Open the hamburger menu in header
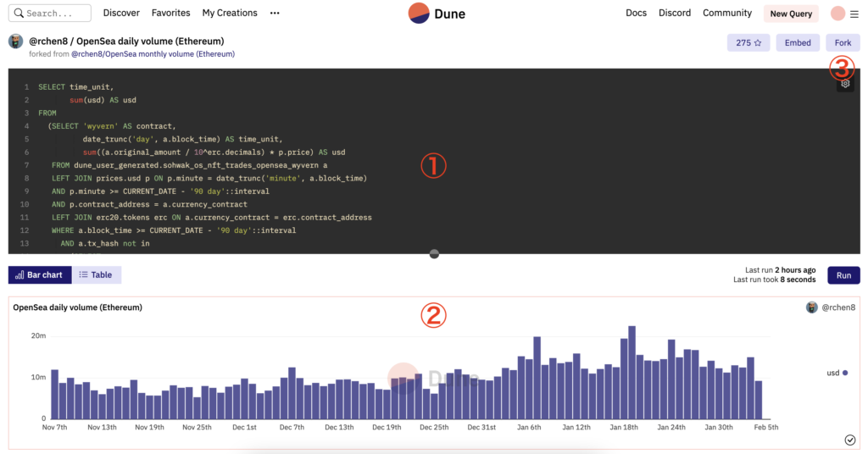868x454 pixels. (854, 14)
